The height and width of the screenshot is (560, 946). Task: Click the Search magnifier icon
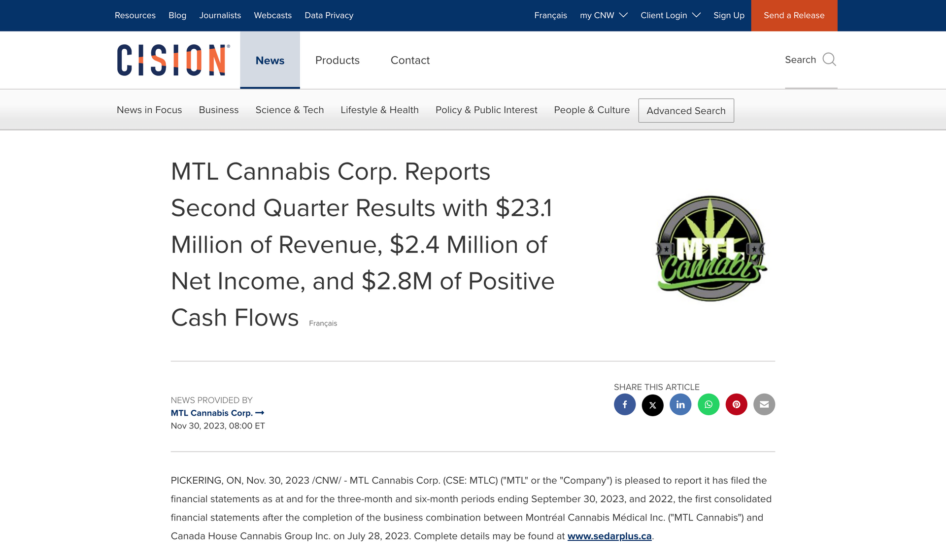(x=829, y=60)
